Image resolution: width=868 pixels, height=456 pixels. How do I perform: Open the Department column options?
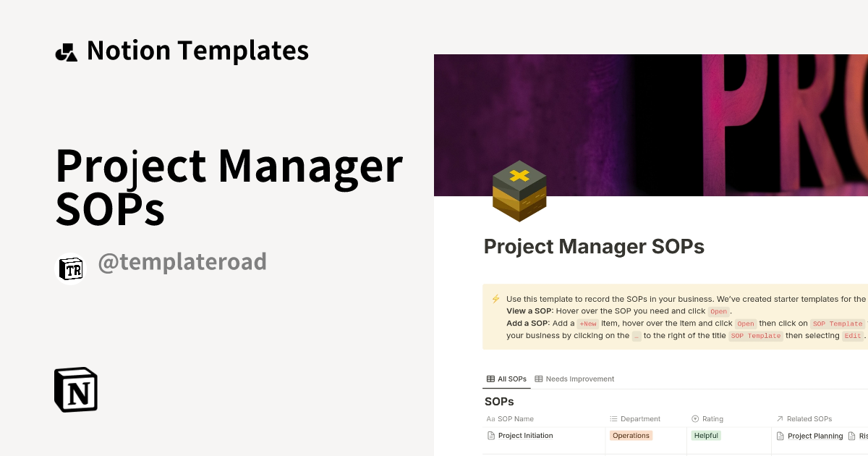tap(639, 418)
